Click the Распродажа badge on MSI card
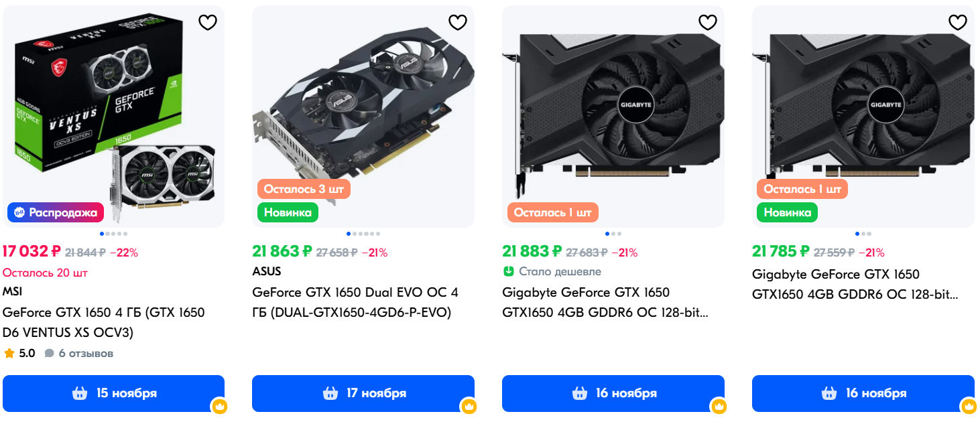The width and height of the screenshot is (980, 424). pyautogui.click(x=56, y=212)
